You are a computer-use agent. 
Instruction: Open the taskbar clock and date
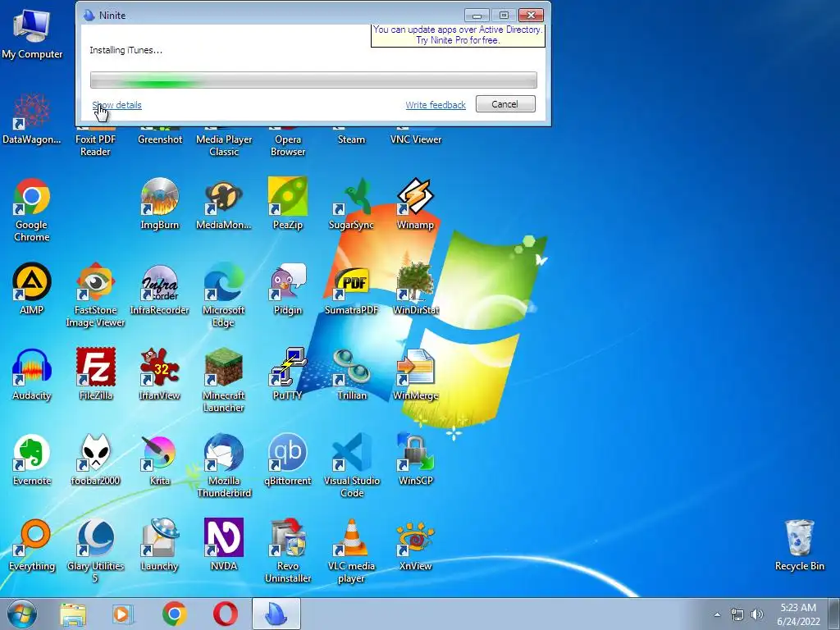pyautogui.click(x=798, y=614)
